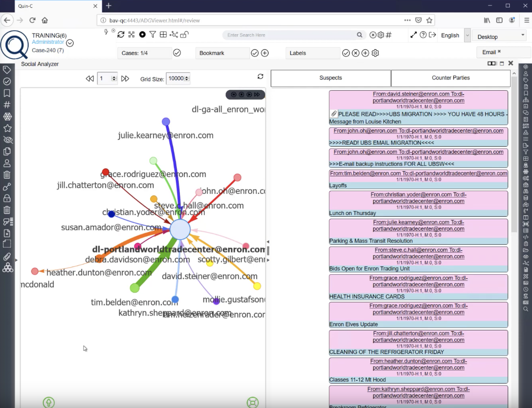Screen dimensions: 532x408
Task: Click the grid view toolbar icon
Action: click(163, 35)
